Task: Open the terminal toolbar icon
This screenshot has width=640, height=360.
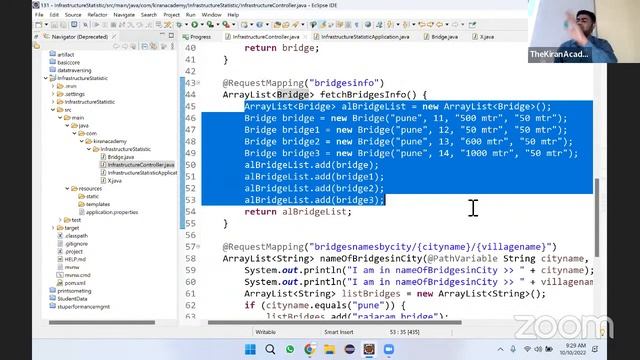Action: (74, 25)
